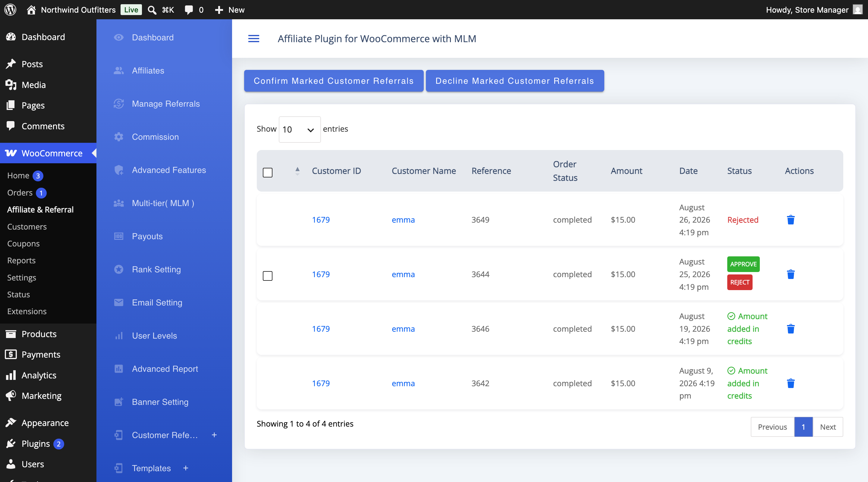Click the Payouts icon
Image resolution: width=868 pixels, height=482 pixels.
pos(119,236)
